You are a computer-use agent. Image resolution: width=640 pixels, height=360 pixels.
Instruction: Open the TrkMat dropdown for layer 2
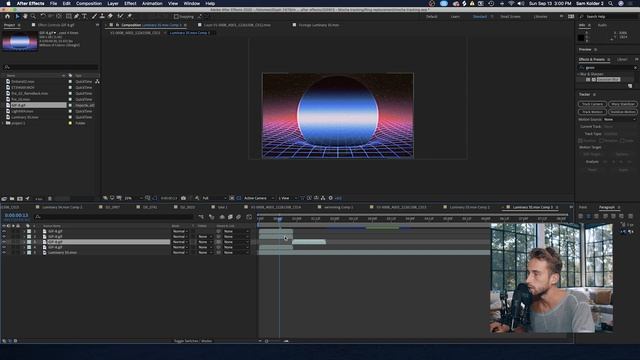[x=205, y=237]
